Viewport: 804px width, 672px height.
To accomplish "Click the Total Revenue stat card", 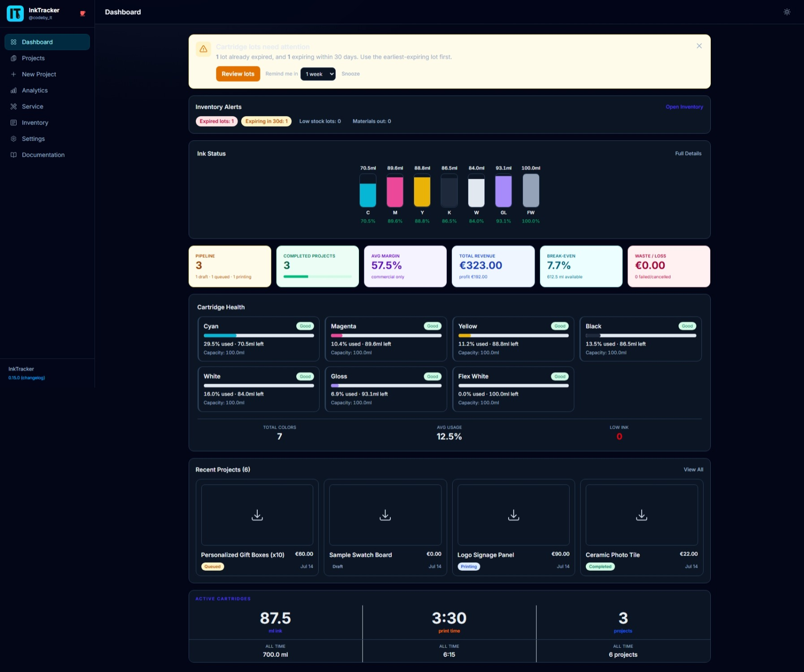I will [x=493, y=266].
